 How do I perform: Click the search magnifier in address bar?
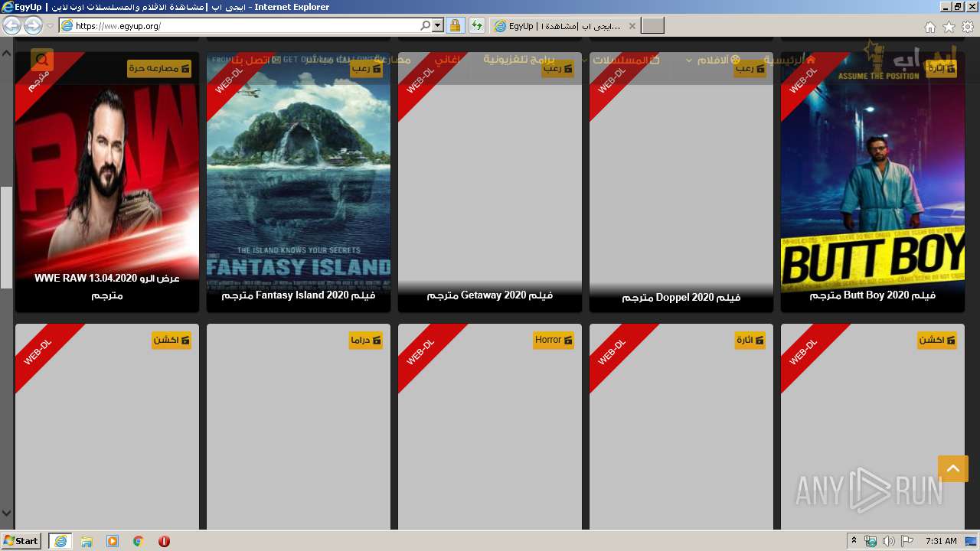pyautogui.click(x=426, y=25)
